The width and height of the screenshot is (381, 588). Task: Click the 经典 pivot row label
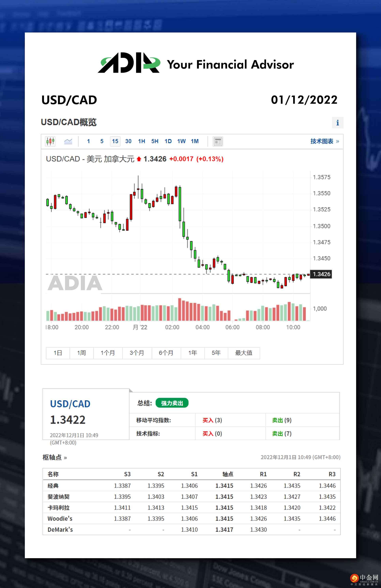53,486
